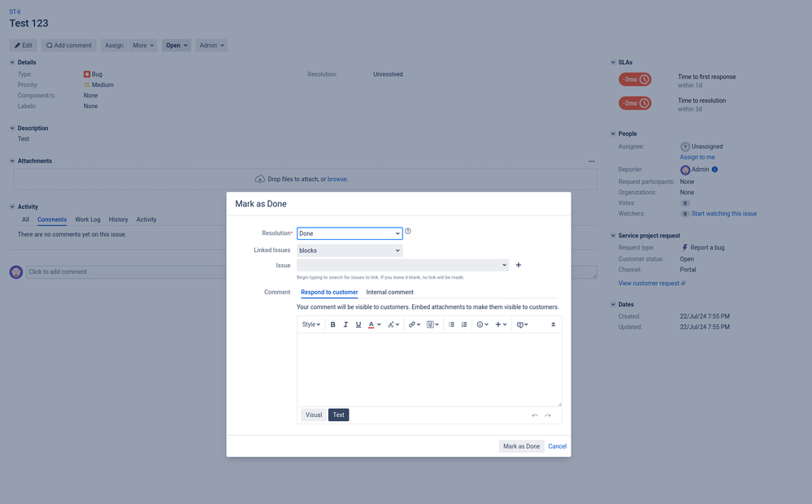Switch to Respond to customer tab
The height and width of the screenshot is (504, 812).
click(x=329, y=292)
